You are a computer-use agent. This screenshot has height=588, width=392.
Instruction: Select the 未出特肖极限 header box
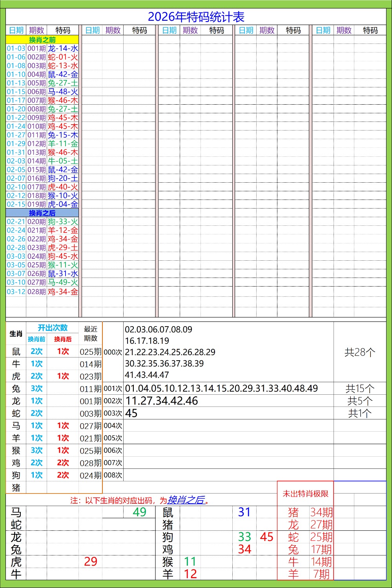click(x=305, y=494)
